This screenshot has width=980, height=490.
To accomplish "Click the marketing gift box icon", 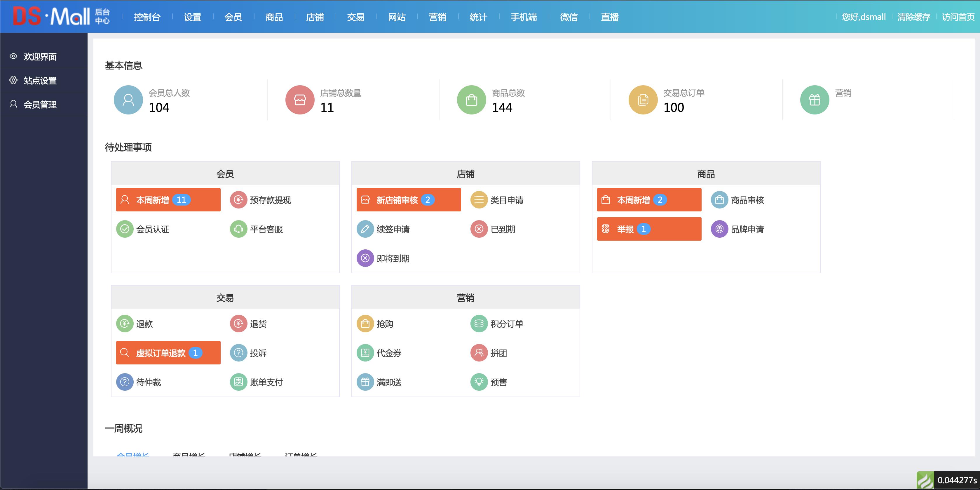I will click(x=815, y=100).
